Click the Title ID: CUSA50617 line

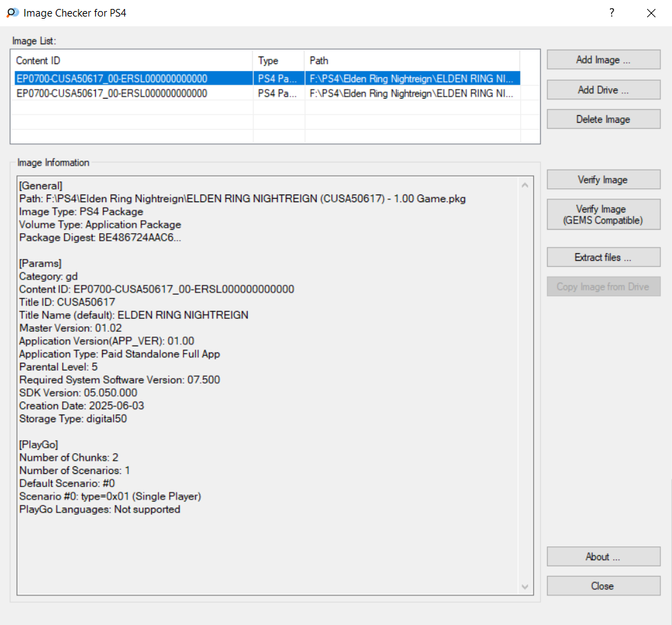coord(67,302)
